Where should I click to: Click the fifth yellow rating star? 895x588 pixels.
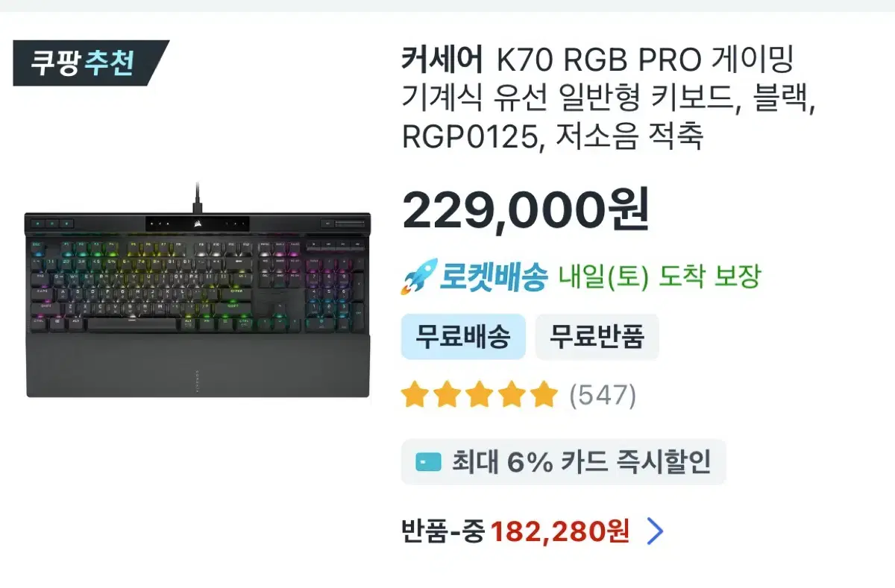pyautogui.click(x=544, y=395)
